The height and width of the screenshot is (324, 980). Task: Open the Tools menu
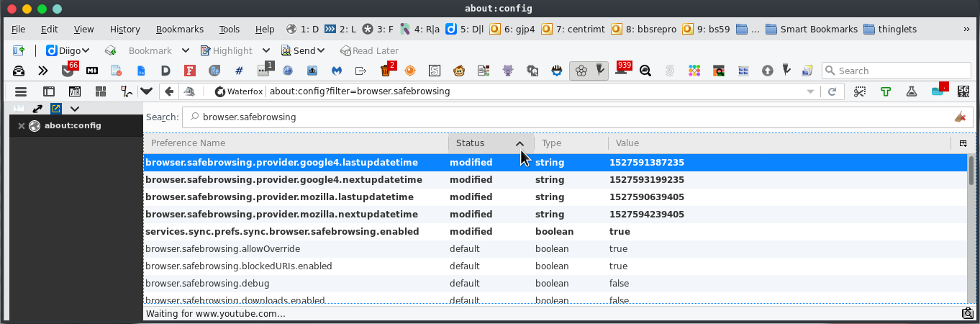click(230, 30)
